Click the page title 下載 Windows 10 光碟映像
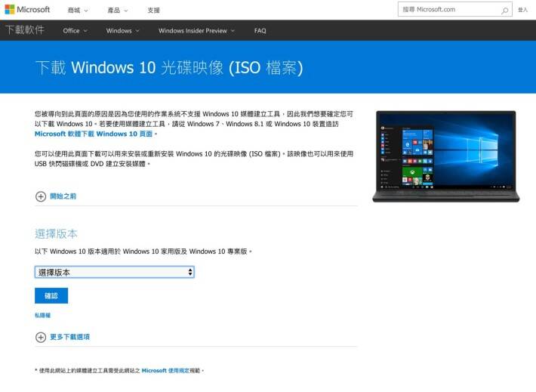Image resolution: width=536 pixels, height=392 pixels. tap(169, 68)
